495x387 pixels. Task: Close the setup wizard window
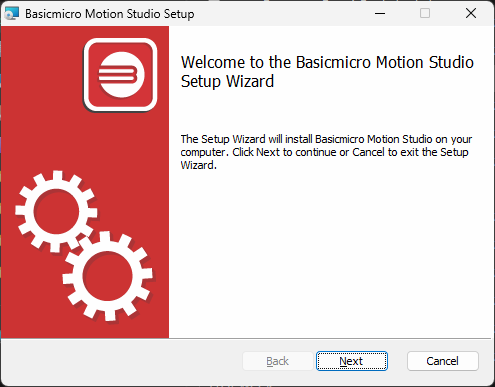tap(471, 13)
